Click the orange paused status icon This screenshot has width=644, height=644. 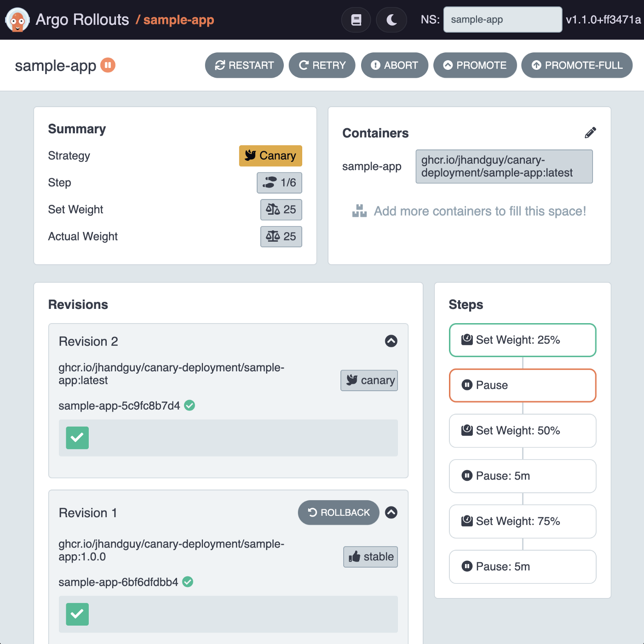pyautogui.click(x=108, y=65)
